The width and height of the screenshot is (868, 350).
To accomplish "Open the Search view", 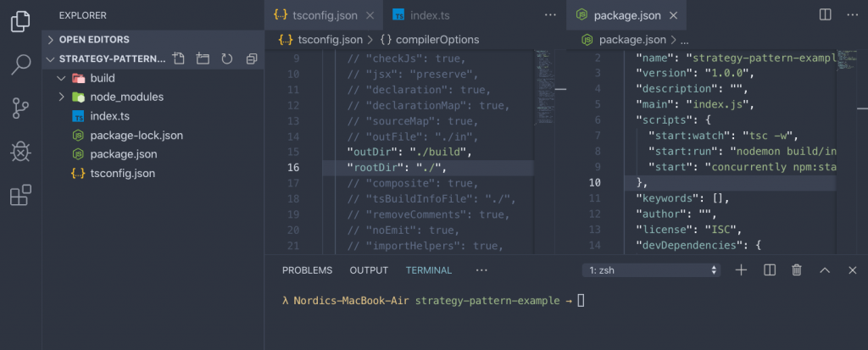I will tap(20, 64).
